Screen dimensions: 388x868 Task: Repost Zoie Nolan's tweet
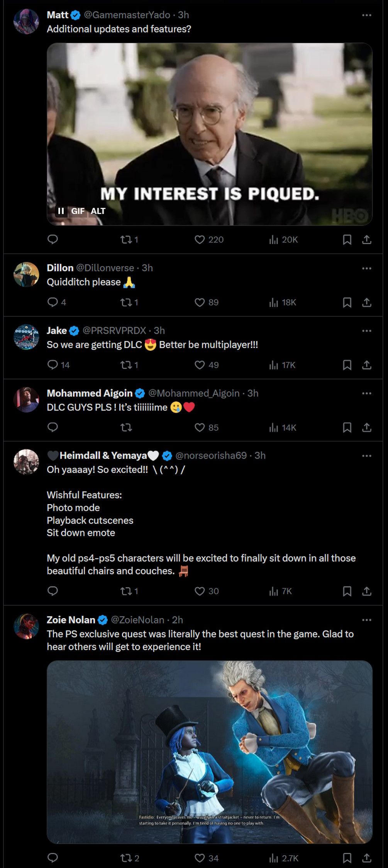[126, 858]
